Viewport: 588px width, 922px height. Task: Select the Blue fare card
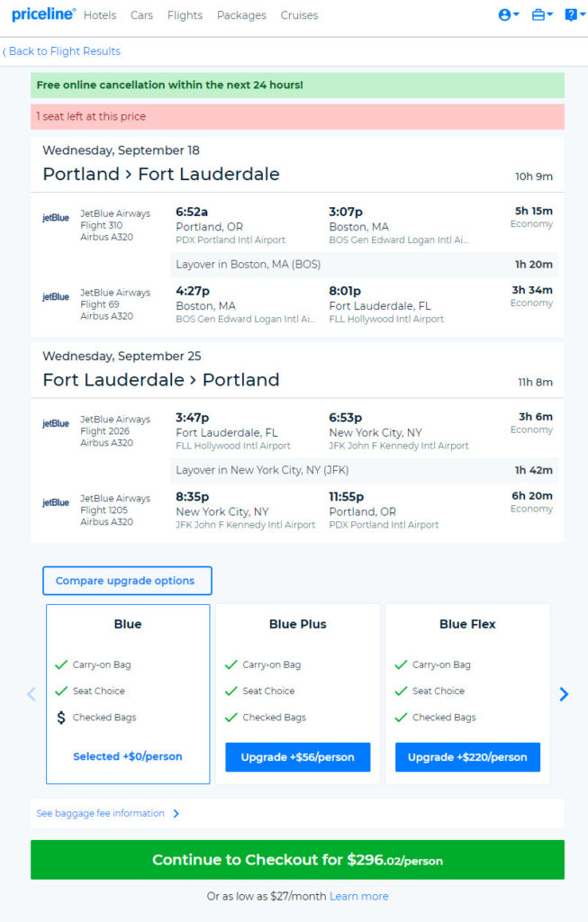tap(128, 694)
